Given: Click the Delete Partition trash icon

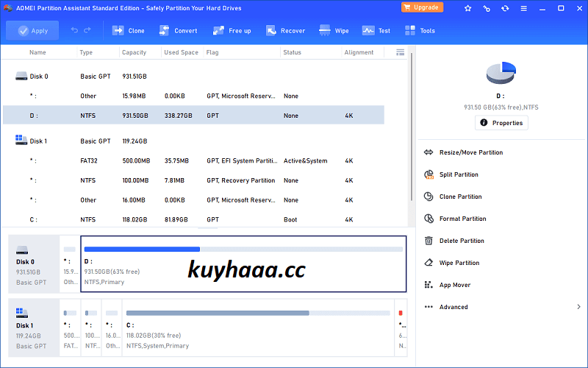Looking at the screenshot, I should click(429, 241).
